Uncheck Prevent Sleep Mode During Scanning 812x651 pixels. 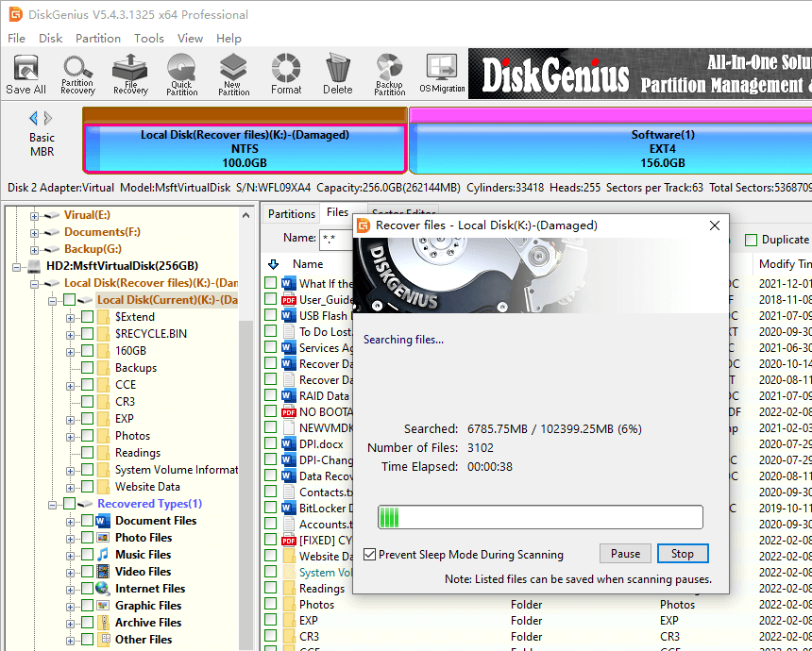tap(370, 555)
